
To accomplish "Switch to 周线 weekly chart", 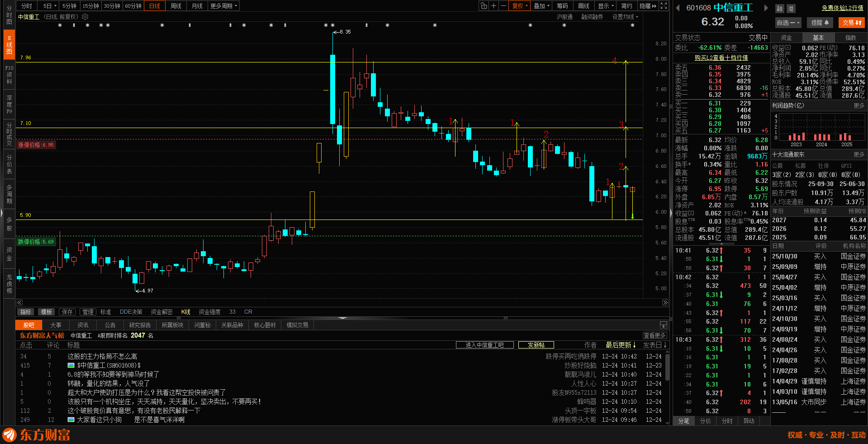I will pos(176,6).
